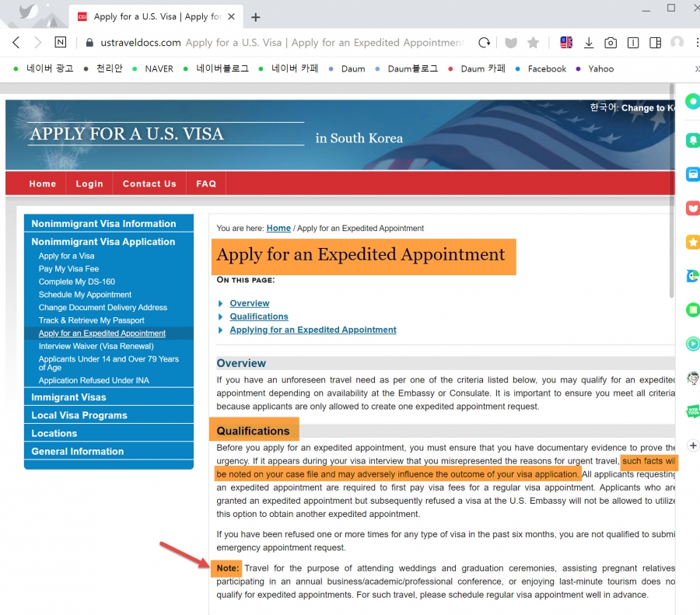Open the red pocket sidebar icon
Image resolution: width=700 pixels, height=615 pixels.
692,208
